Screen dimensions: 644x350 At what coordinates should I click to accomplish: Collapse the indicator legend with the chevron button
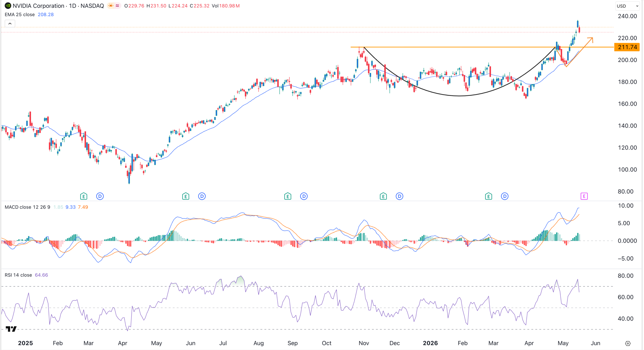pos(10,24)
